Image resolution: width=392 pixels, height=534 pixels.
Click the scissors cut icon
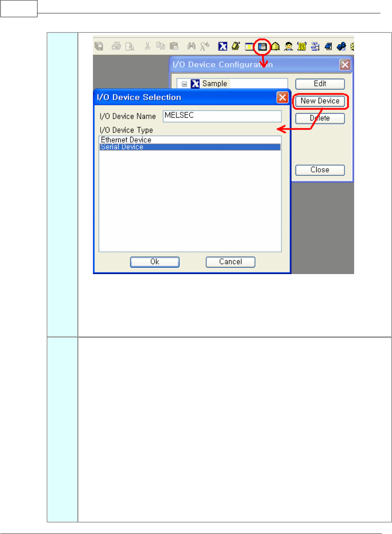[x=148, y=46]
